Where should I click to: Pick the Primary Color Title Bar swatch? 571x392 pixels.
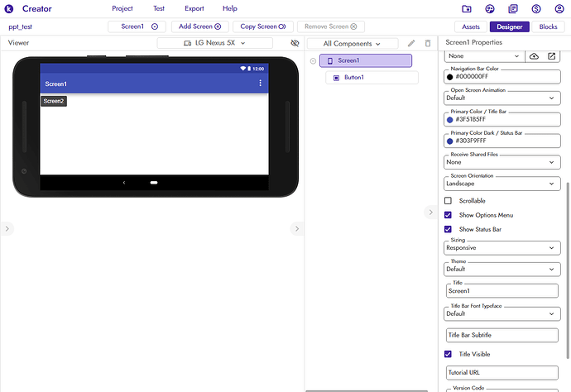[449, 120]
